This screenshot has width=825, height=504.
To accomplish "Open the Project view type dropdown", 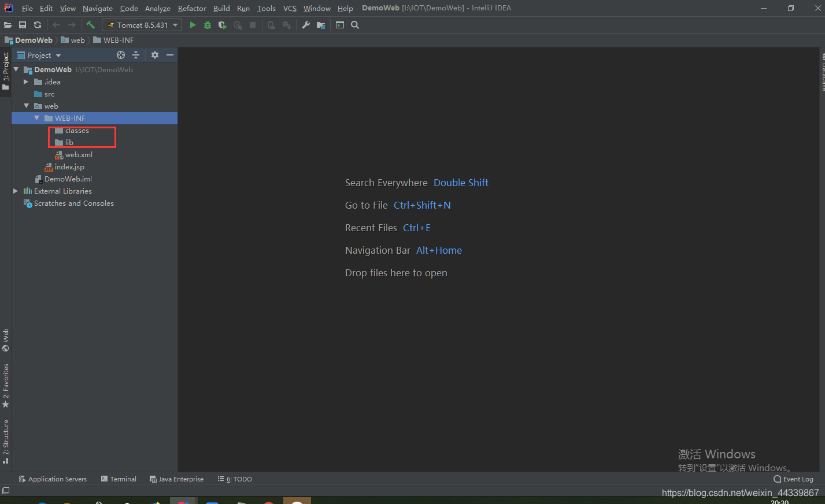I will point(39,55).
